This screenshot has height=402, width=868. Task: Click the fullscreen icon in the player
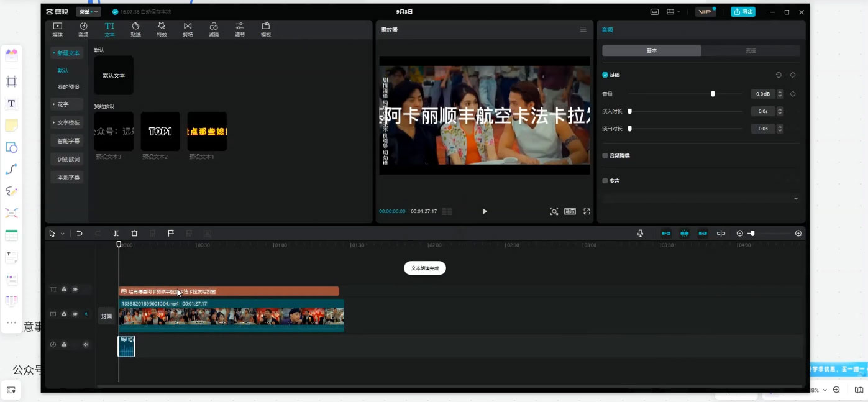coord(587,212)
